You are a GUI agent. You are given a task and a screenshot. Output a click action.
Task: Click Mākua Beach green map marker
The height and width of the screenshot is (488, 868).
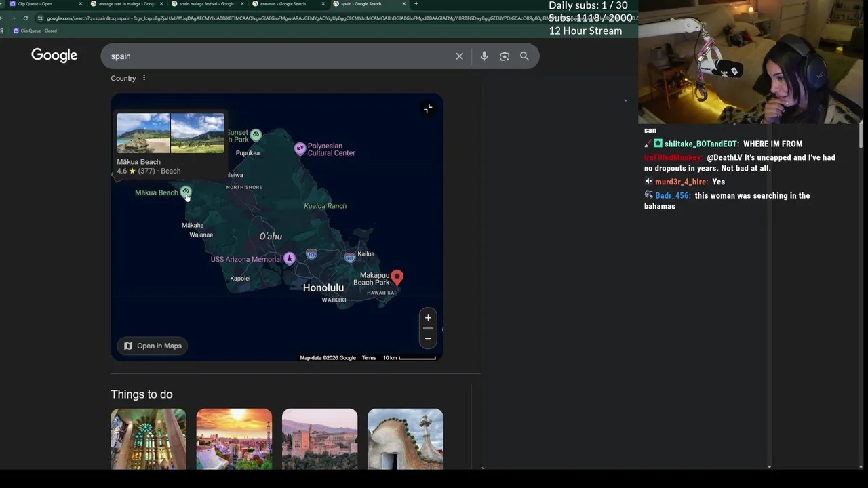[185, 192]
